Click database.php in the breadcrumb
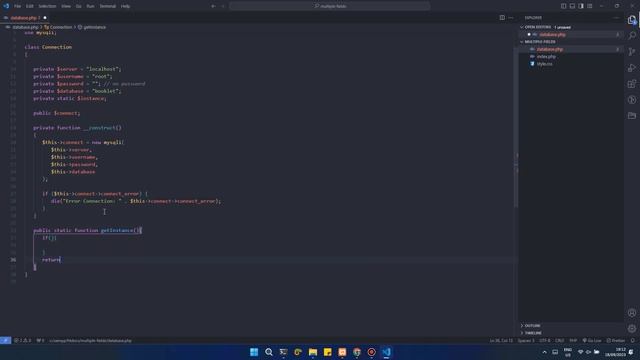This screenshot has width=640, height=360. tap(25, 27)
